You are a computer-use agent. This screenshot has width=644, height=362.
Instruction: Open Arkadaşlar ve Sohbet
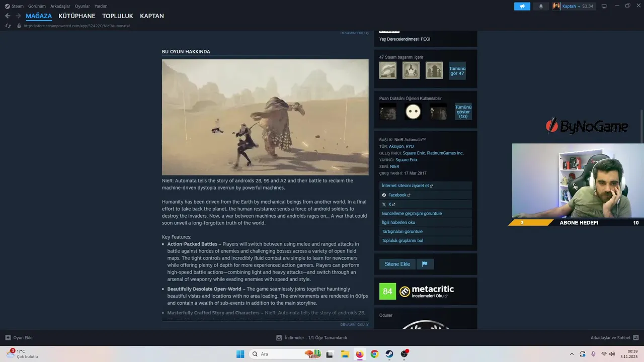pyautogui.click(x=614, y=338)
